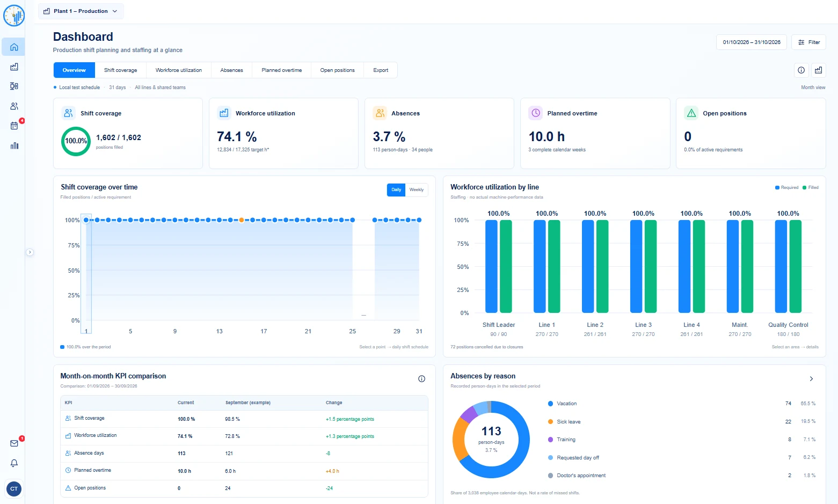Click the Training purple legend dot

point(550,440)
